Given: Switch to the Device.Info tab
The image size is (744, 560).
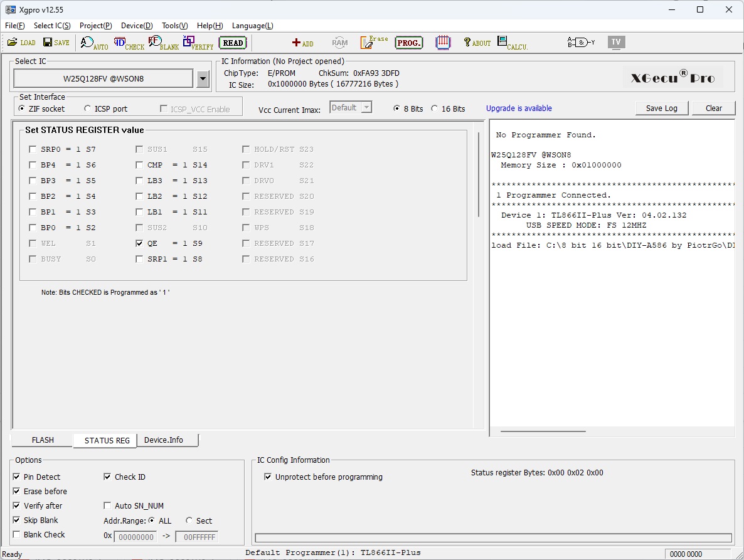Looking at the screenshot, I should [x=164, y=440].
